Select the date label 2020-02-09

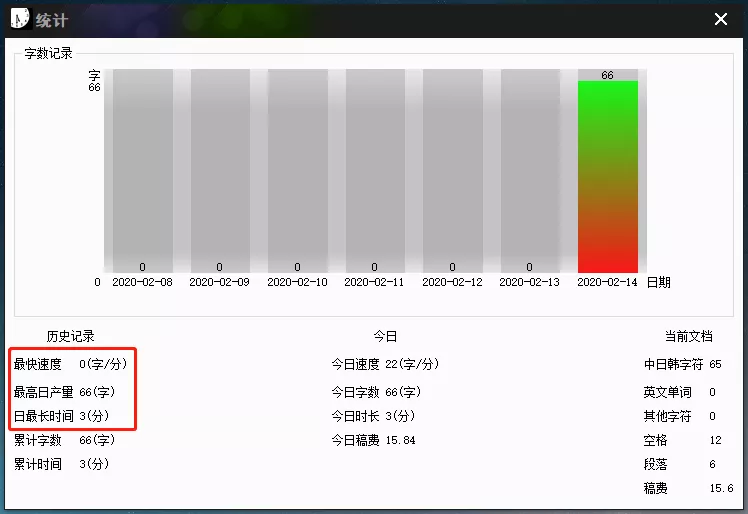click(x=219, y=282)
